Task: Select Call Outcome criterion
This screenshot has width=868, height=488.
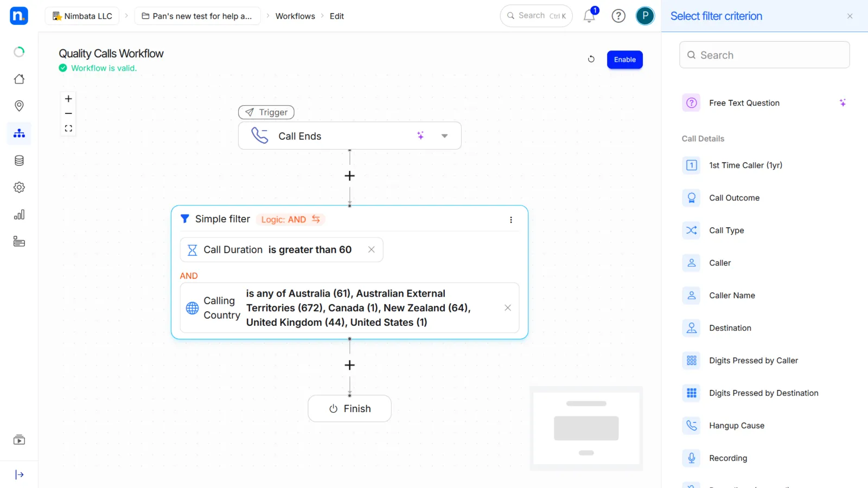Action: (x=764, y=198)
